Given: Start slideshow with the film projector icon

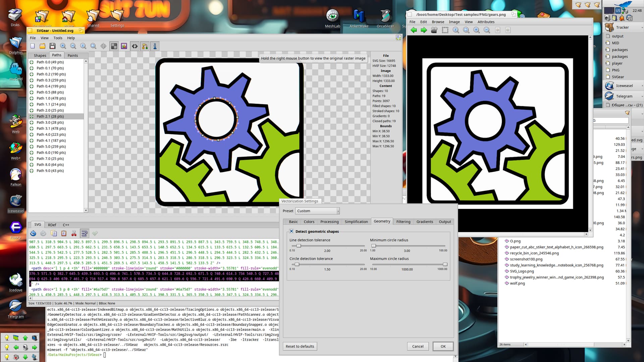Looking at the screenshot, I should click(434, 30).
